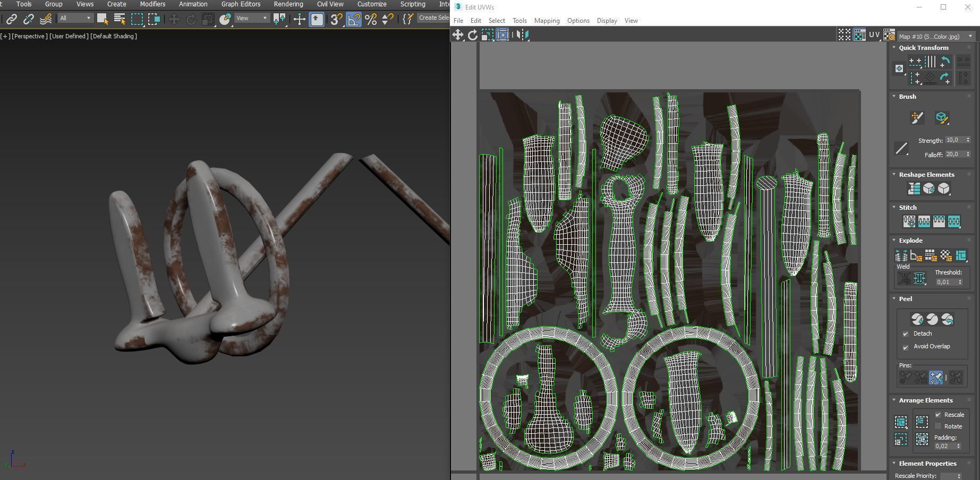This screenshot has width=980, height=480.
Task: Select the Move tool in Edit UVWs
Action: click(x=457, y=35)
